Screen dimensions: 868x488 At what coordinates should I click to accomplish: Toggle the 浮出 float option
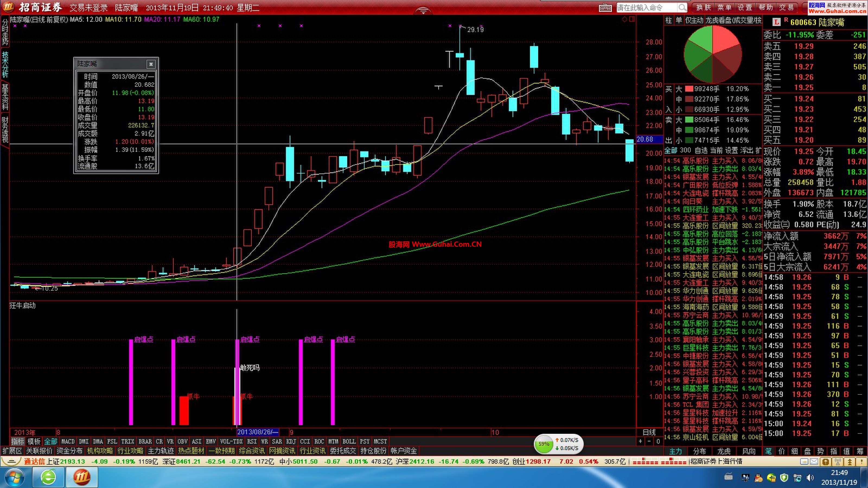pyautogui.click(x=747, y=150)
